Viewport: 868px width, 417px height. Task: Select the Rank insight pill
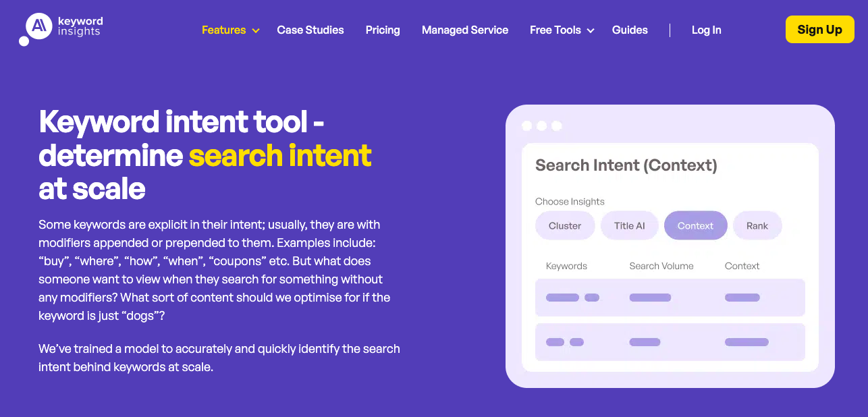tap(757, 226)
